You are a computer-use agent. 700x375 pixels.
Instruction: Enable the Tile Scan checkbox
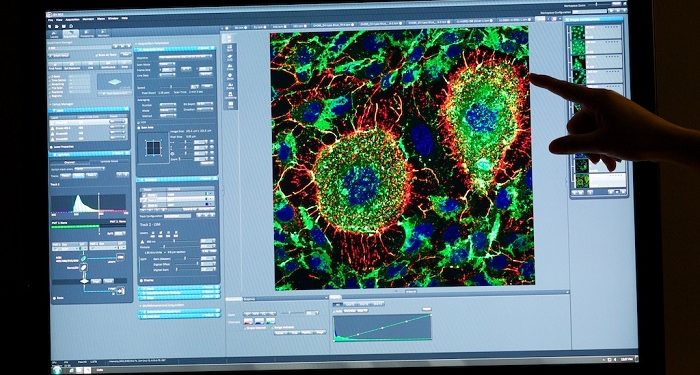49,88
